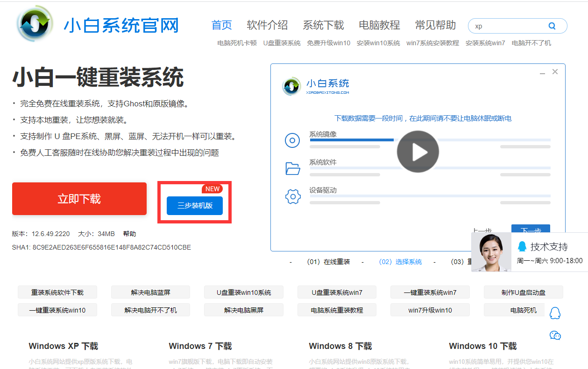Open QQ chat from the side icon

click(x=555, y=313)
